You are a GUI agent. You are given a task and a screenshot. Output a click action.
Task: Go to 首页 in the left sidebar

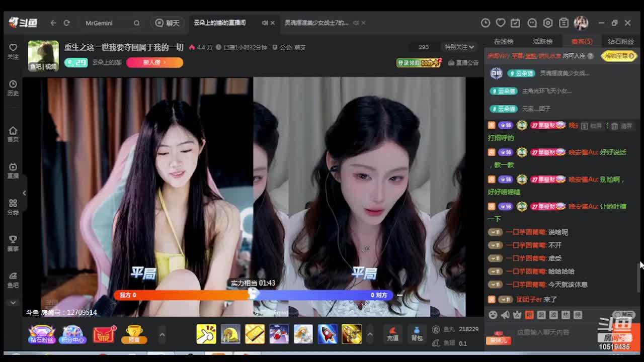pos(13,134)
